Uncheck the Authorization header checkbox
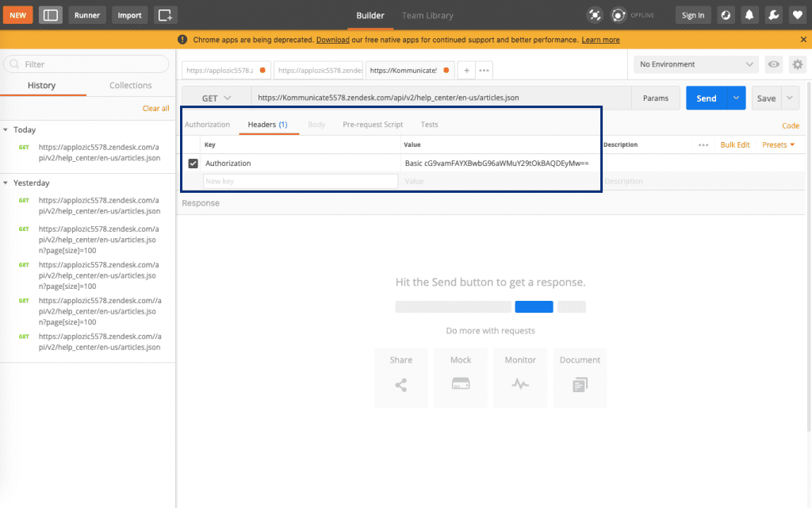This screenshot has height=508, width=812. 193,164
